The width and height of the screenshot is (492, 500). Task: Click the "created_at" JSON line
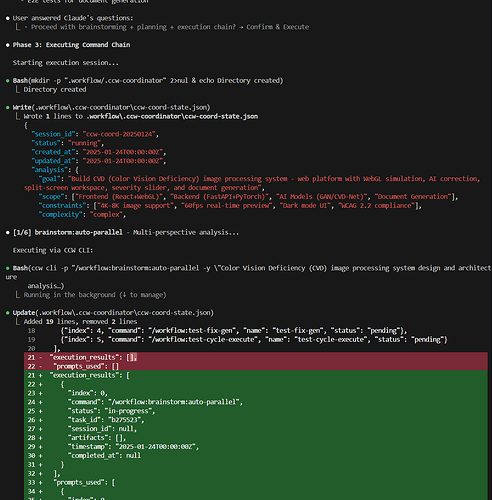point(99,152)
